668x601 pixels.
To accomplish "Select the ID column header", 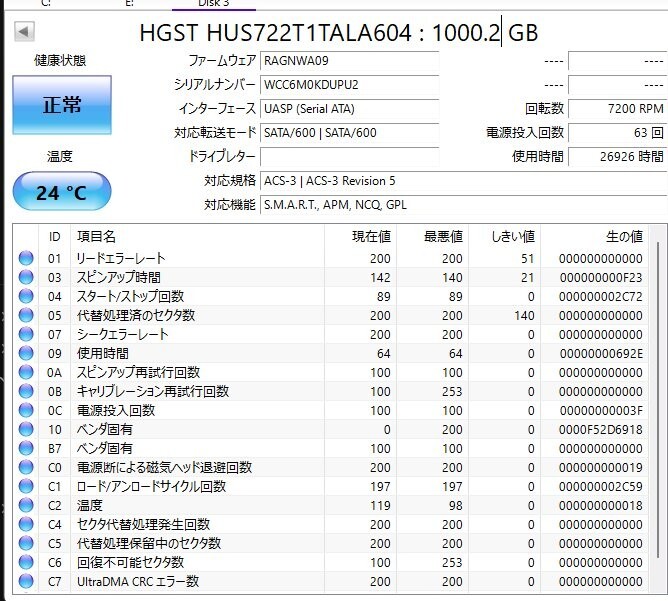I will click(x=55, y=236).
